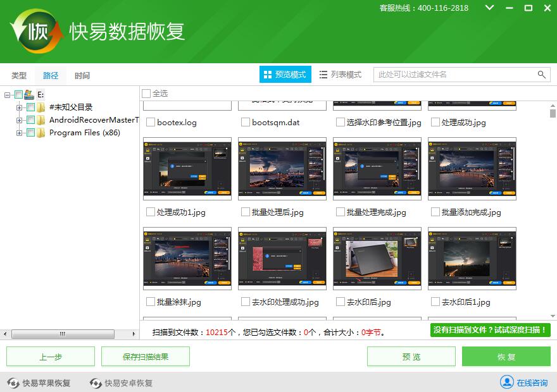
Task: Switch to the 路径 tab
Action: click(x=51, y=75)
